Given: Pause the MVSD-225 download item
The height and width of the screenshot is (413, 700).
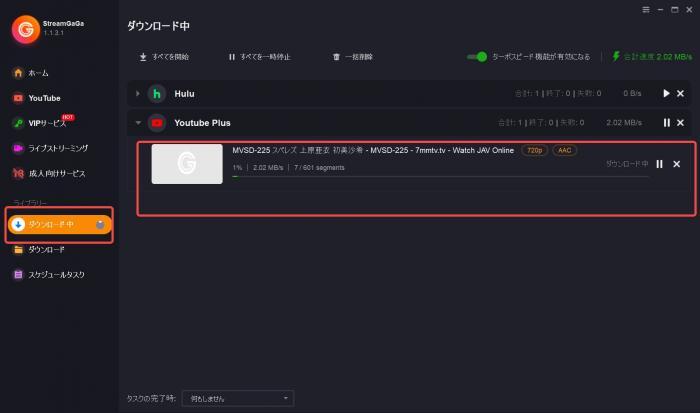Looking at the screenshot, I should pyautogui.click(x=659, y=164).
